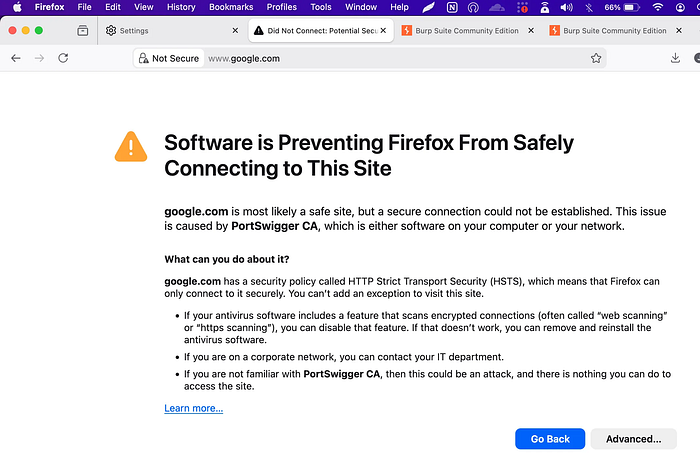Go back with the toolbar back arrow
The height and width of the screenshot is (459, 700).
pyautogui.click(x=16, y=58)
